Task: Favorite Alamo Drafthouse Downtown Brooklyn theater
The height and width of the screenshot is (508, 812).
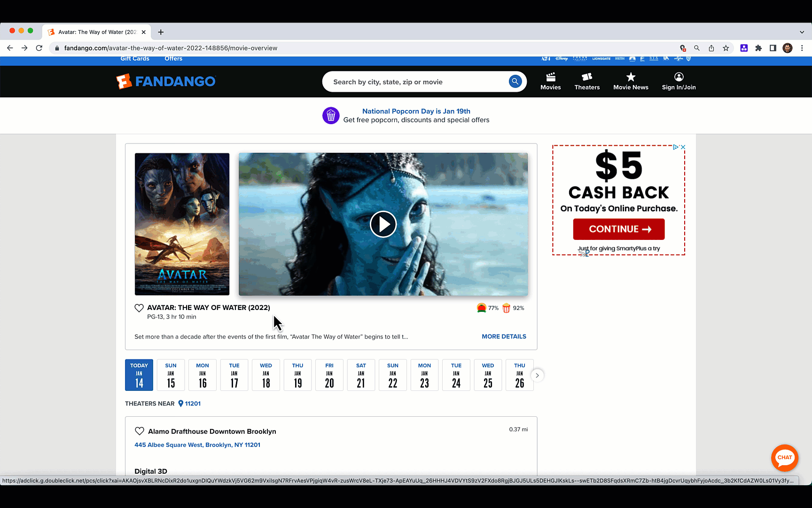Action: [140, 431]
